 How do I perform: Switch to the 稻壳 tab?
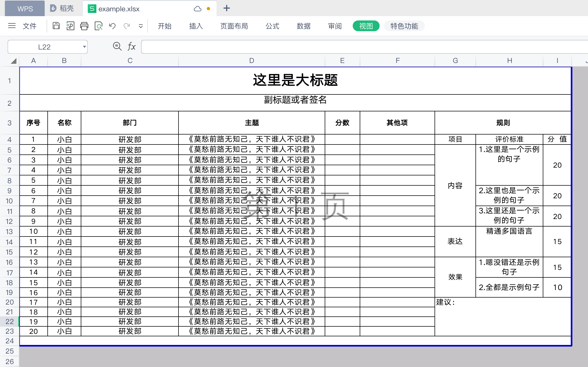[x=62, y=9]
